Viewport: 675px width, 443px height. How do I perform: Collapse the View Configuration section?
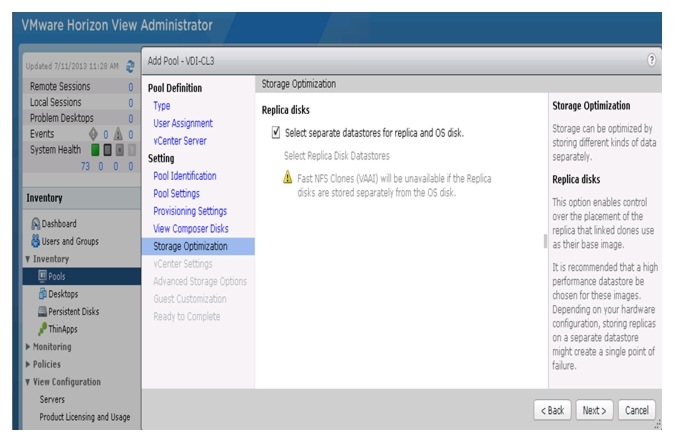(28, 382)
